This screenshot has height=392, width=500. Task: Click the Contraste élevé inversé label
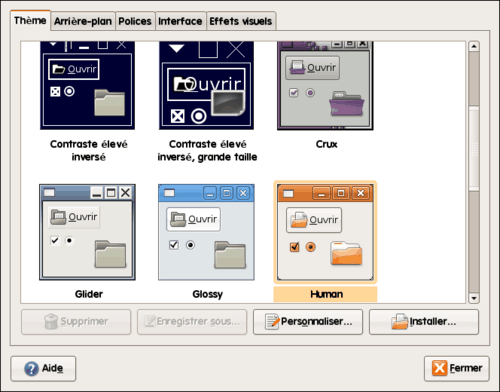coord(89,150)
